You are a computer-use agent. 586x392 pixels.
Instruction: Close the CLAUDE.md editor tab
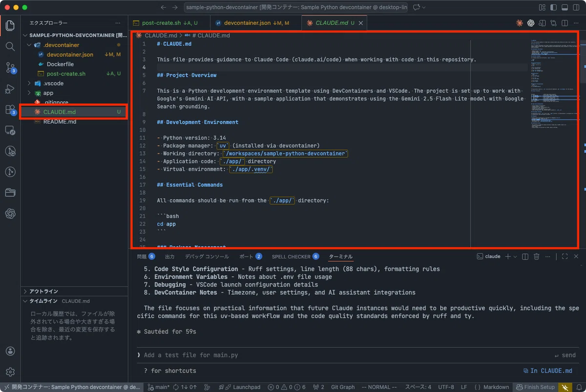tap(361, 23)
